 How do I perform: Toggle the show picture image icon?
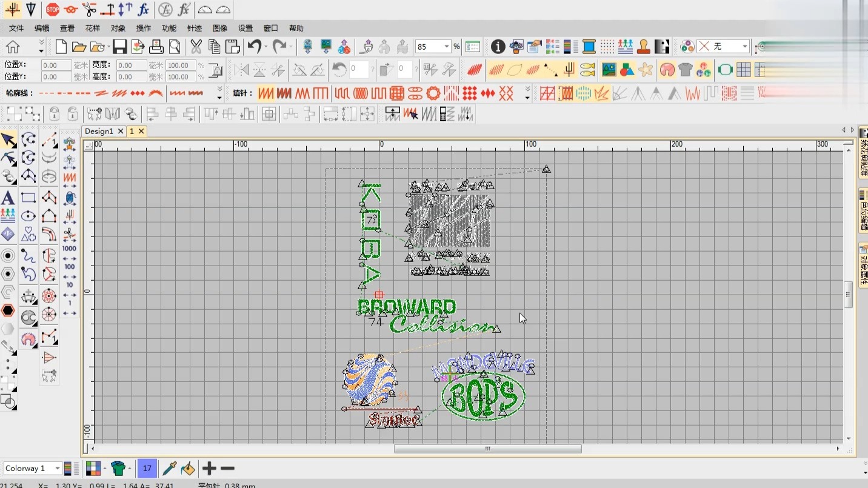609,70
